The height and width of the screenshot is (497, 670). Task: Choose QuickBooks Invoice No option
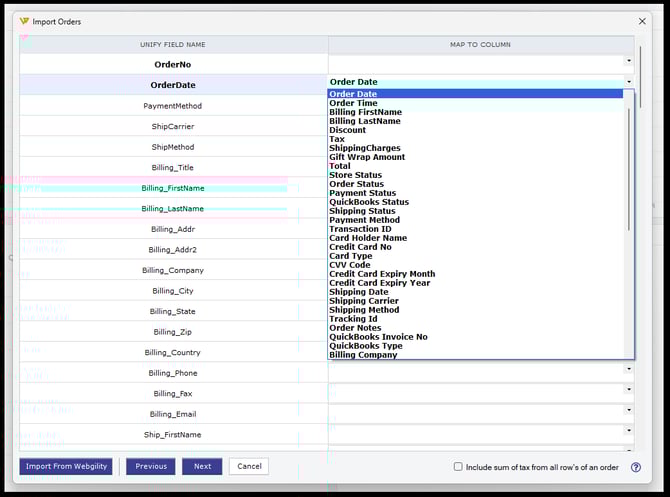(x=378, y=337)
